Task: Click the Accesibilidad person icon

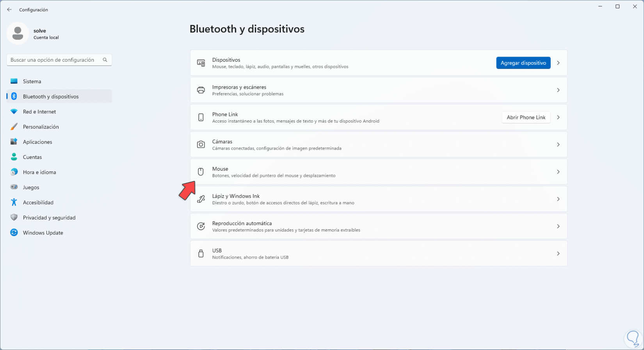Action: pos(14,202)
